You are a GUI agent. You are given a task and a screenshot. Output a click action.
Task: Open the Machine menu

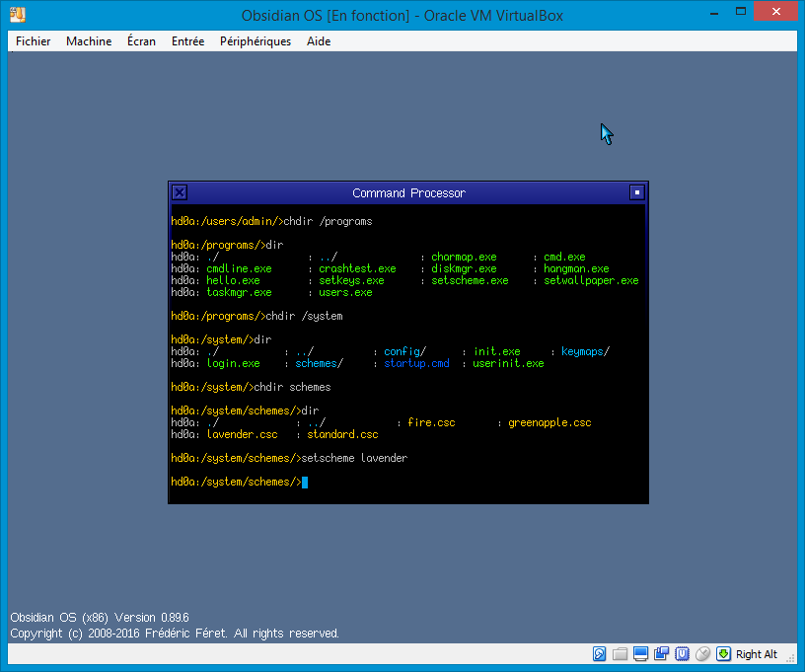[x=89, y=41]
